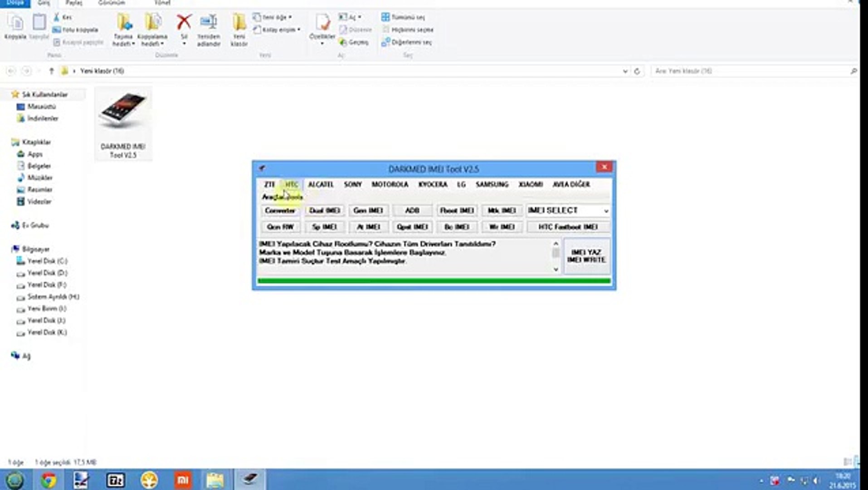Screen dimensions: 868x490
Task: Select the ALCATEL brand tab
Action: (x=321, y=184)
